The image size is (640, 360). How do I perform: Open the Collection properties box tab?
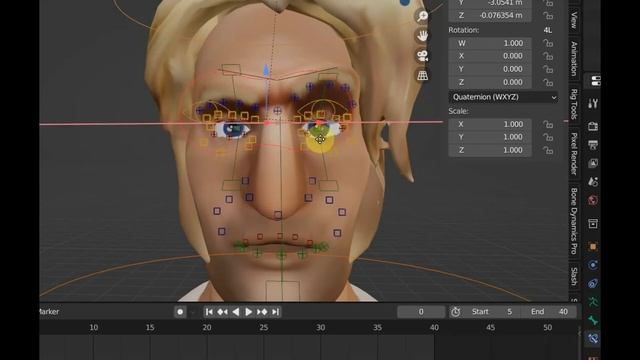pos(593,223)
